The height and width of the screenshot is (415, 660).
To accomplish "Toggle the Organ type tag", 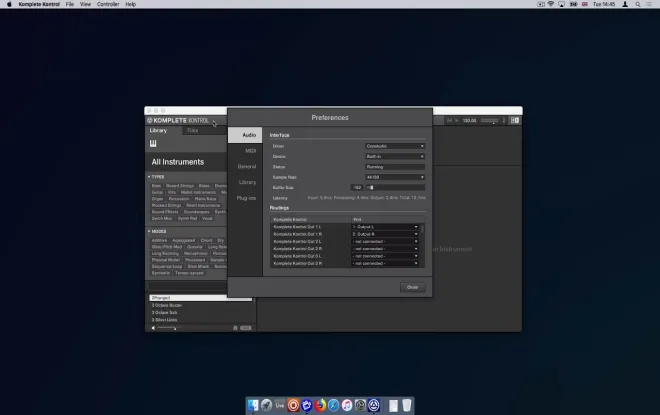I will [157, 199].
